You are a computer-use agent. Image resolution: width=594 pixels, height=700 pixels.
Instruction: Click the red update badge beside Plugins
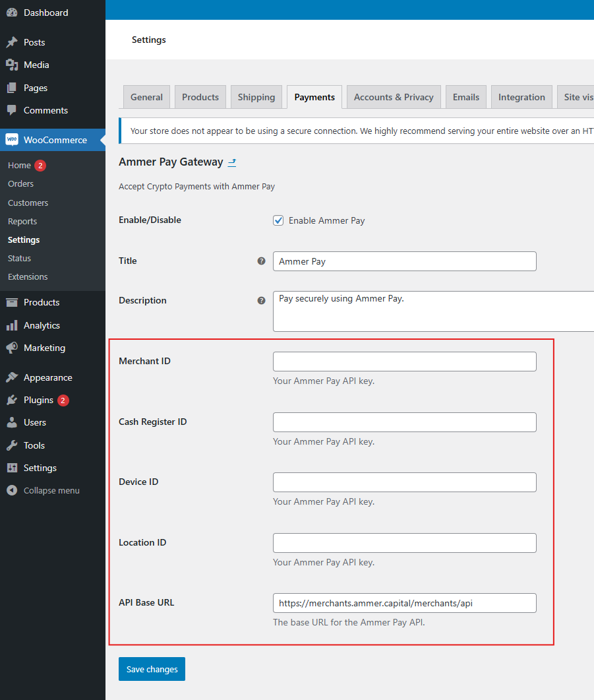63,400
